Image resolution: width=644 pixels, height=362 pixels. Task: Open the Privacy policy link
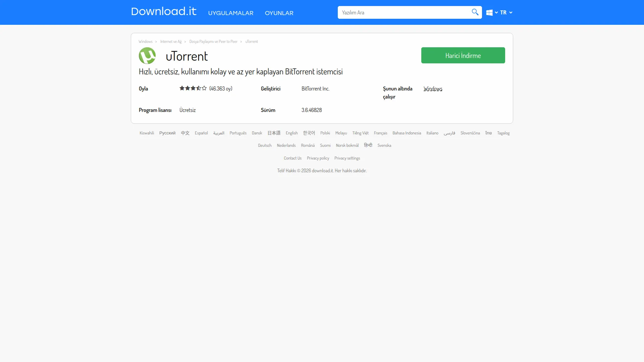[318, 158]
